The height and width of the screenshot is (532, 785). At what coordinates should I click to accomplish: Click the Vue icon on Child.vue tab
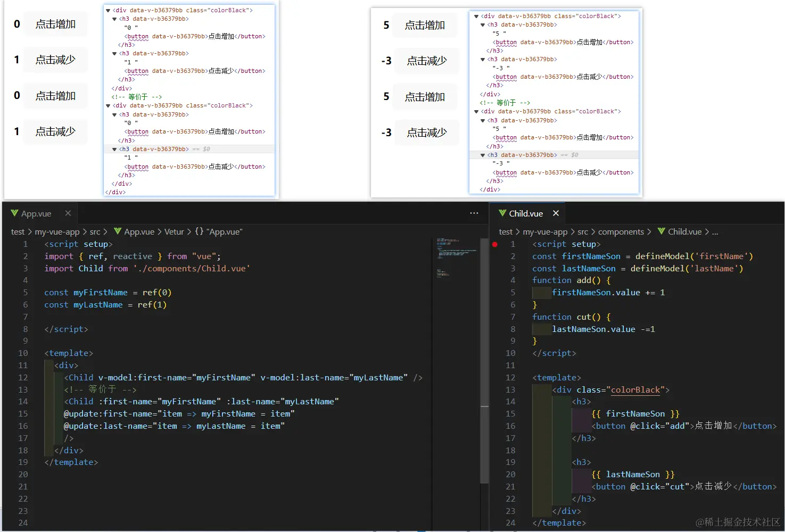(502, 213)
